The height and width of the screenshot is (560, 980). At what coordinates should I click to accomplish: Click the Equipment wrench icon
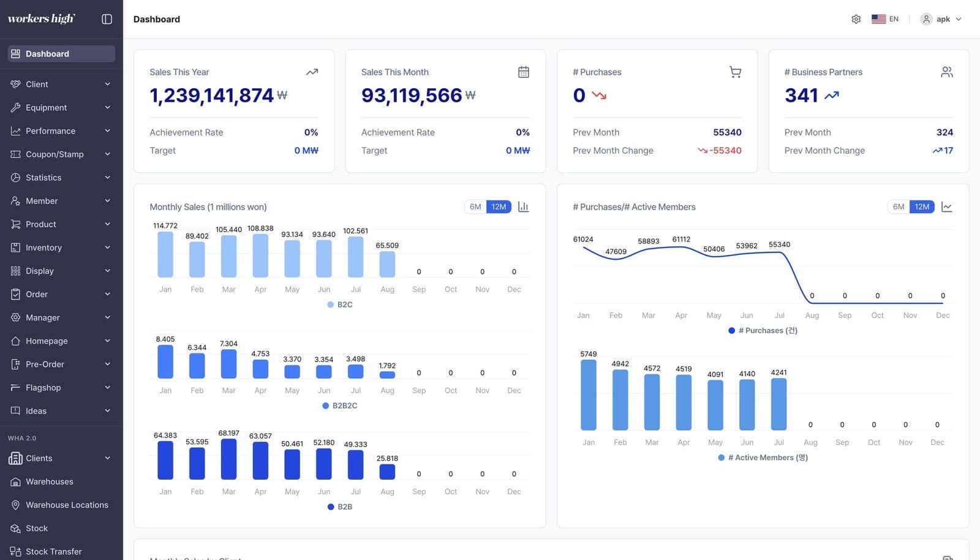click(x=15, y=108)
